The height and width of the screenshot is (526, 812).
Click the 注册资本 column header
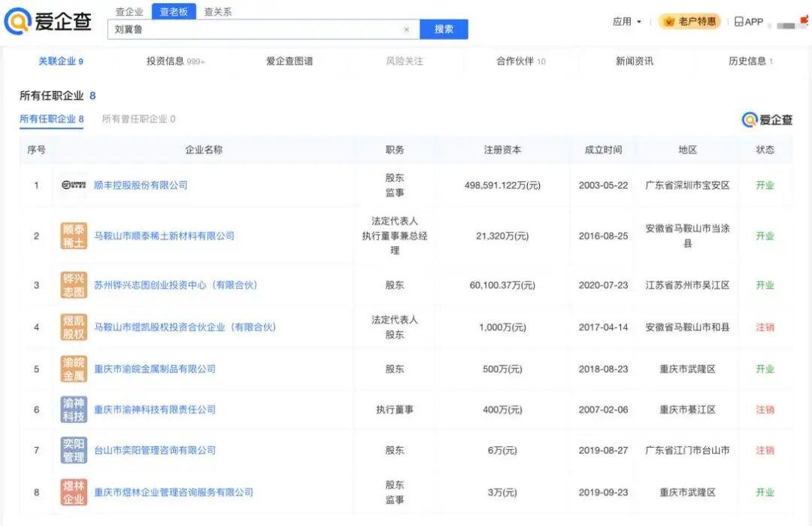click(502, 150)
